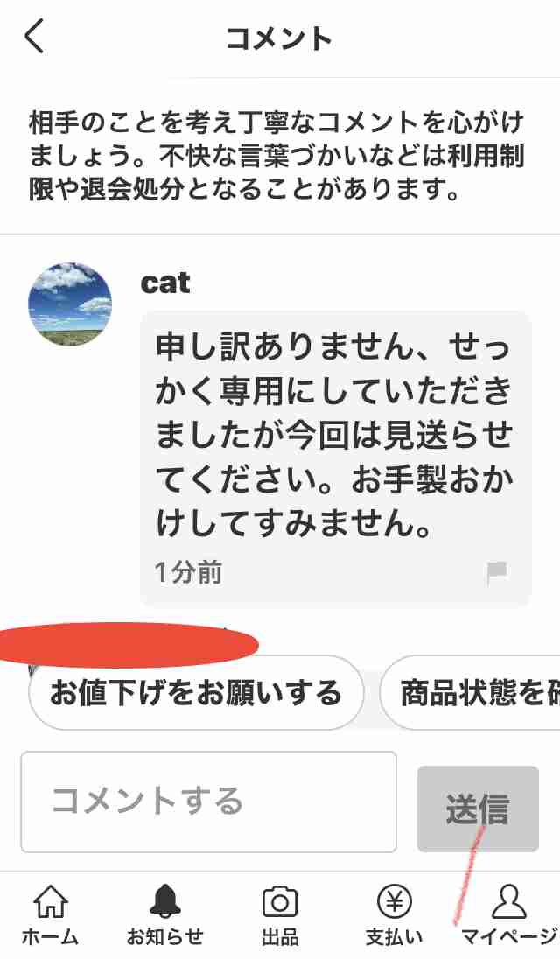The width and height of the screenshot is (560, 959).
Task: Focus the コメントする text field
Action: 208,801
